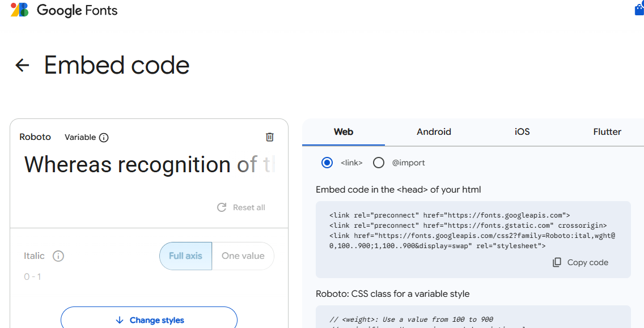The image size is (644, 328).
Task: Click the back arrow beside Embed code
Action: pyautogui.click(x=22, y=65)
